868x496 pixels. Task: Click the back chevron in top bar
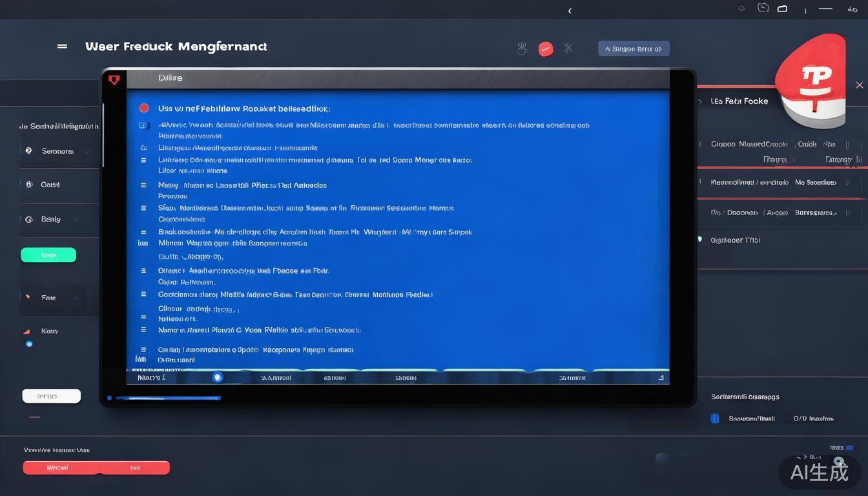[570, 10]
